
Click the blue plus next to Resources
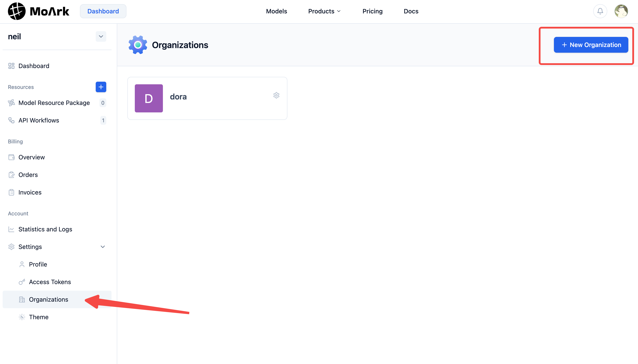point(101,87)
